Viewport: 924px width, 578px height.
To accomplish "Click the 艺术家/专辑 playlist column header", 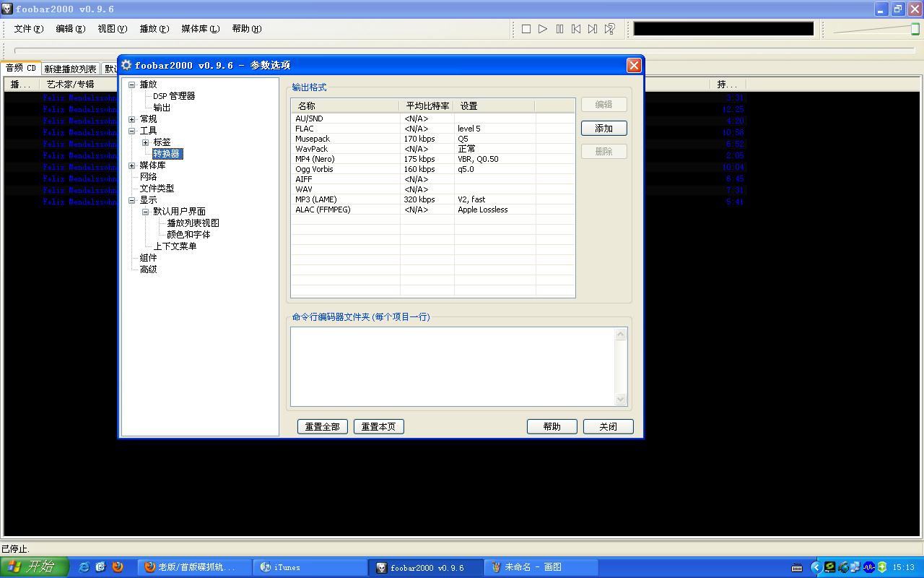I will pos(70,85).
